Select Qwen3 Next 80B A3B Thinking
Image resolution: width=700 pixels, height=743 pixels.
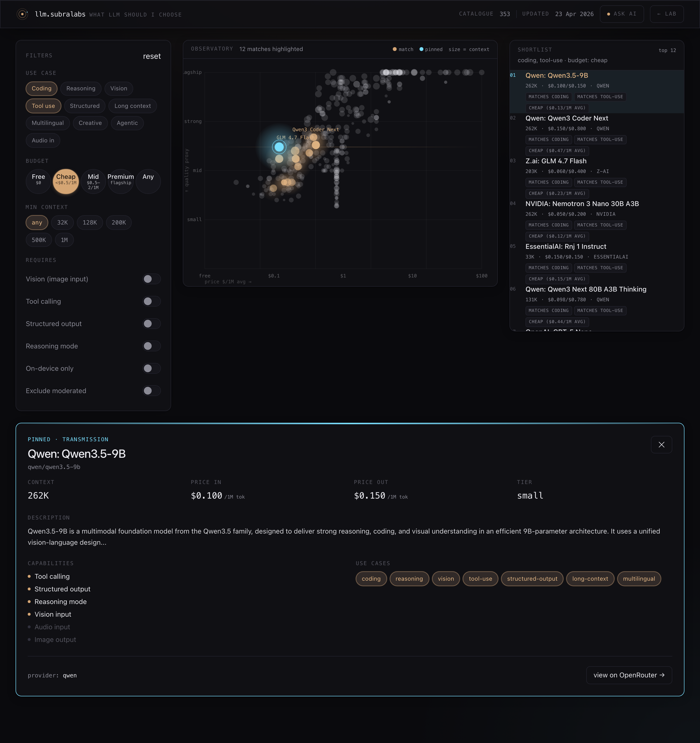pyautogui.click(x=597, y=305)
